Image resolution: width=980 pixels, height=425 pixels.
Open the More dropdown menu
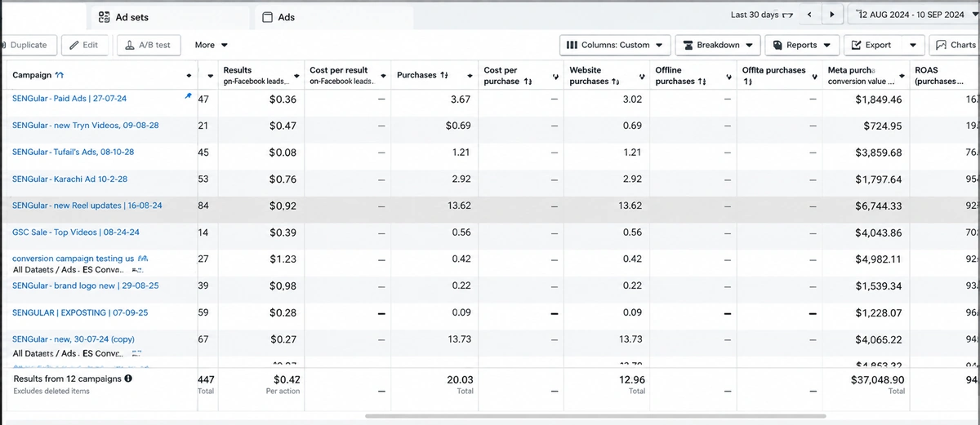[x=212, y=45]
